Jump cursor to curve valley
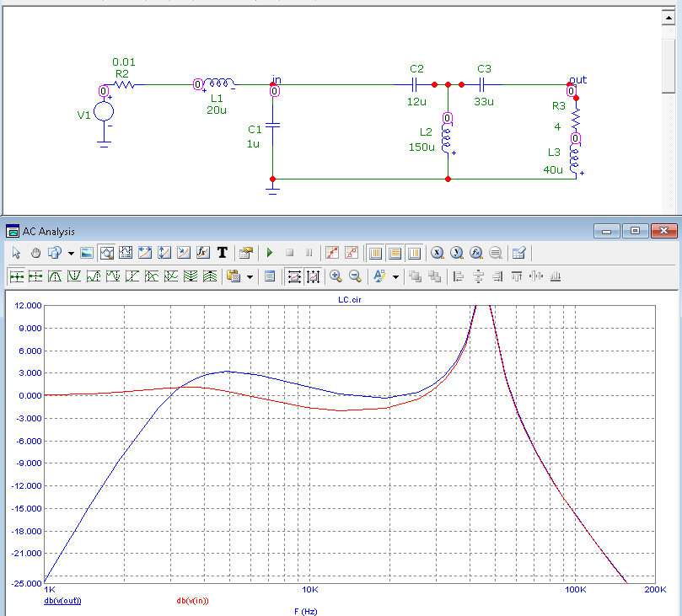Screen dimensions: 682x616 74,276
